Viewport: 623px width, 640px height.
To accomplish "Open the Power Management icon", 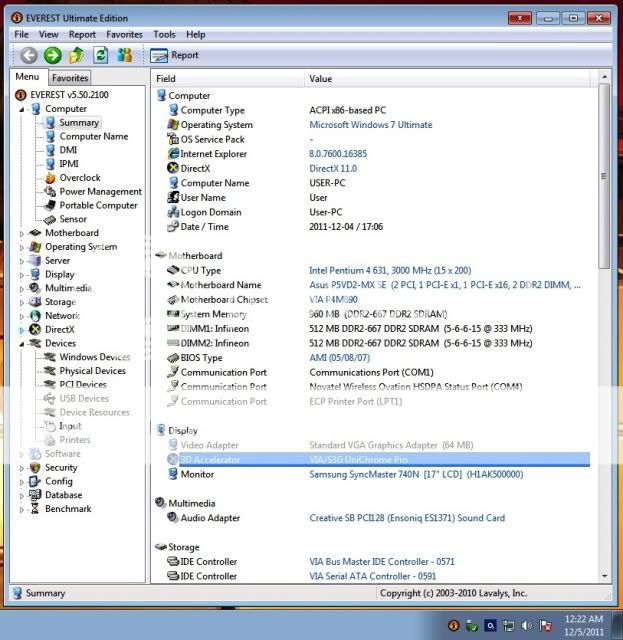I will pyautogui.click(x=50, y=191).
